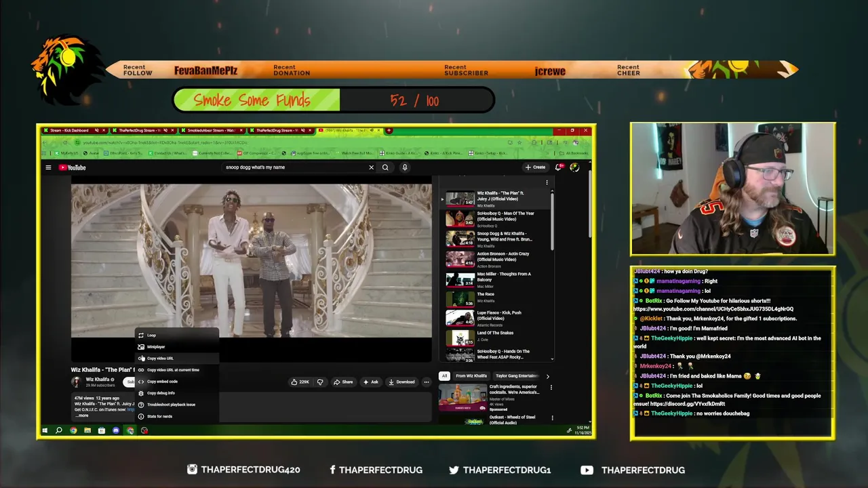Screen dimensions: 868x488
Task: Open Stats for nerds from menu
Action: 176,416
